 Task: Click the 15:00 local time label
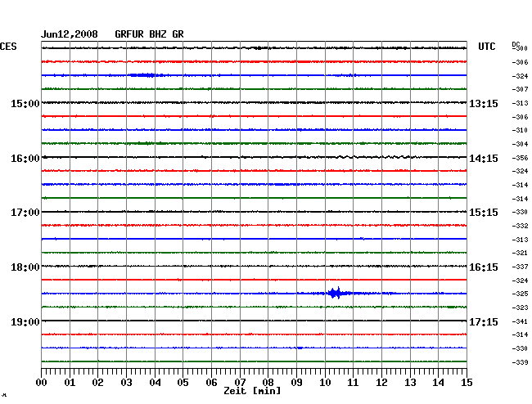pyautogui.click(x=25, y=103)
